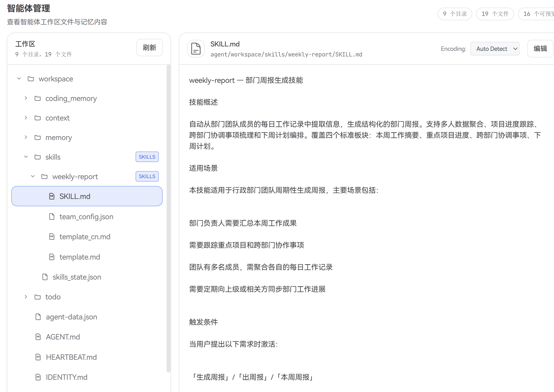The width and height of the screenshot is (554, 392).
Task: Collapse the weekly-report folder chevron
Action: pos(33,176)
